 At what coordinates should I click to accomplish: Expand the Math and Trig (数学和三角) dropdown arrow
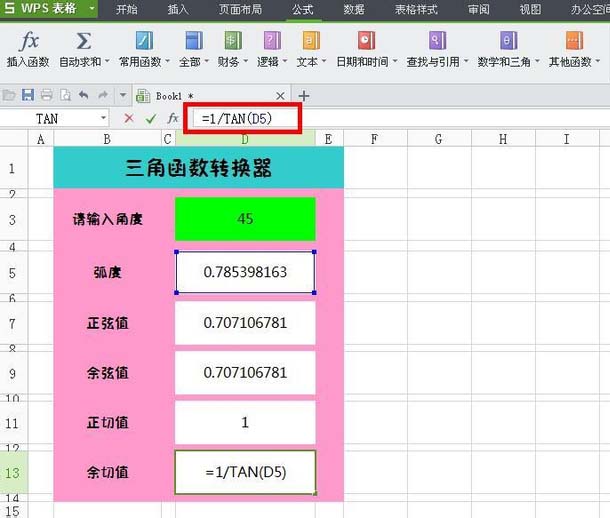pos(537,61)
